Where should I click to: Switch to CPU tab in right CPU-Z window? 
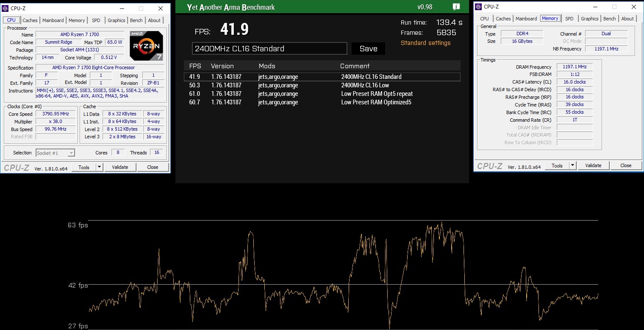[x=484, y=19]
